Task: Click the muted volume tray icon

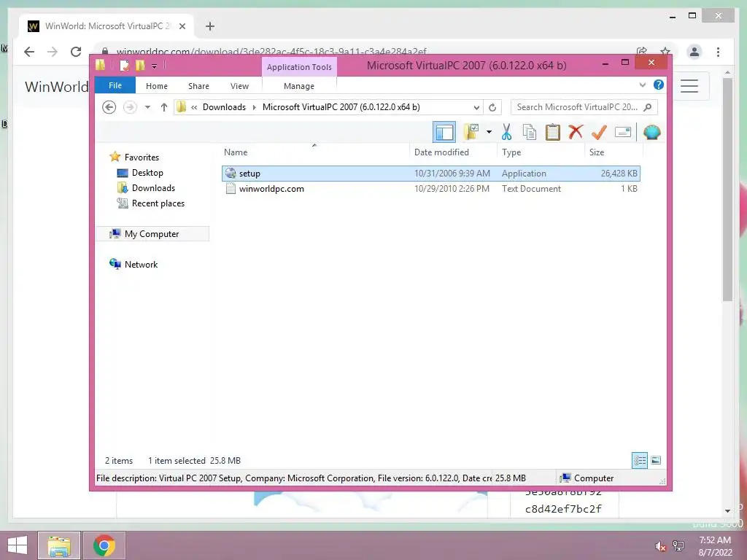Action: coord(659,546)
